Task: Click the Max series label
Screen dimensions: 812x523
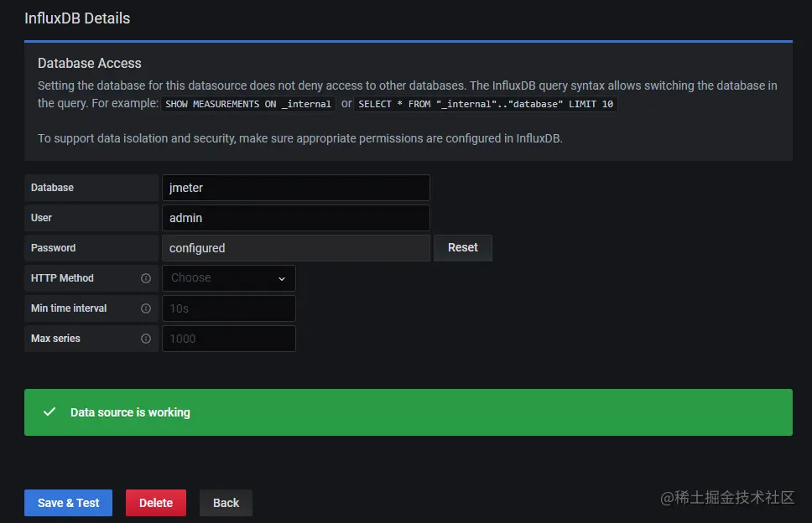Action: tap(55, 339)
